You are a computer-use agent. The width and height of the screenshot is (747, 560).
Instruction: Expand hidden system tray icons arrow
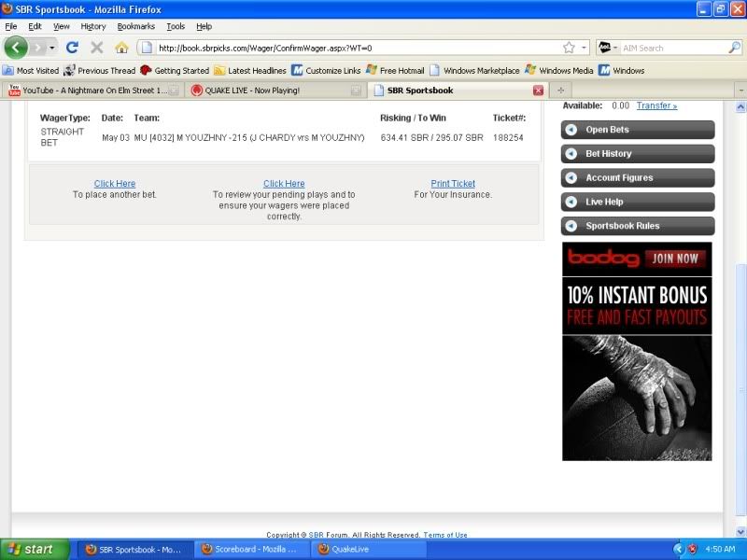pyautogui.click(x=679, y=549)
